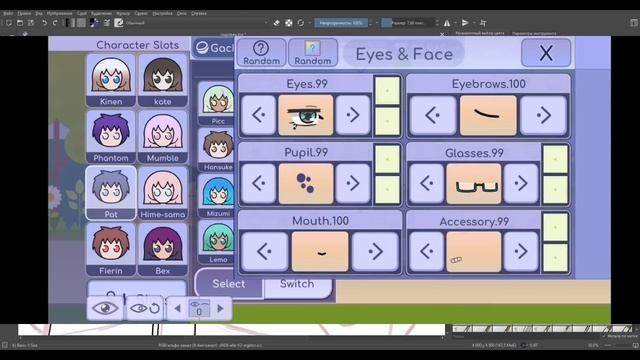Choose the Hansuke character
Viewport: 640px width, 360px height.
coord(217,149)
